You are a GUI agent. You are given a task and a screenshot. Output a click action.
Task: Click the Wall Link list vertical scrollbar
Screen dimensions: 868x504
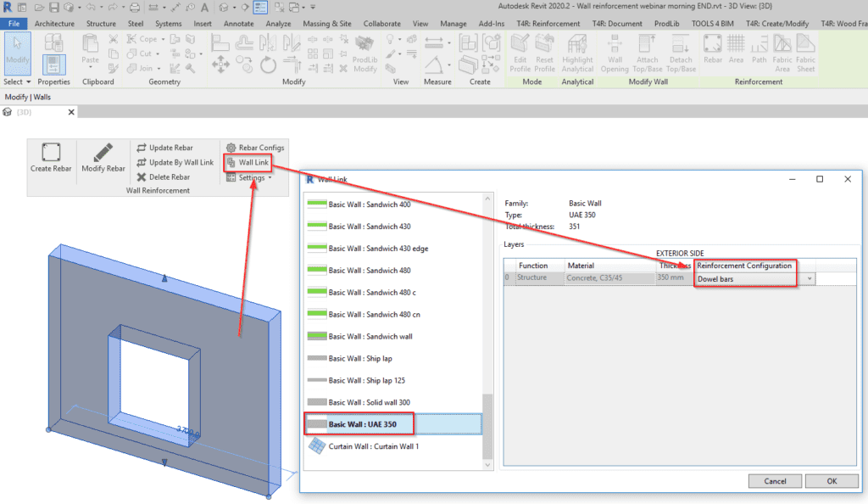487,426
